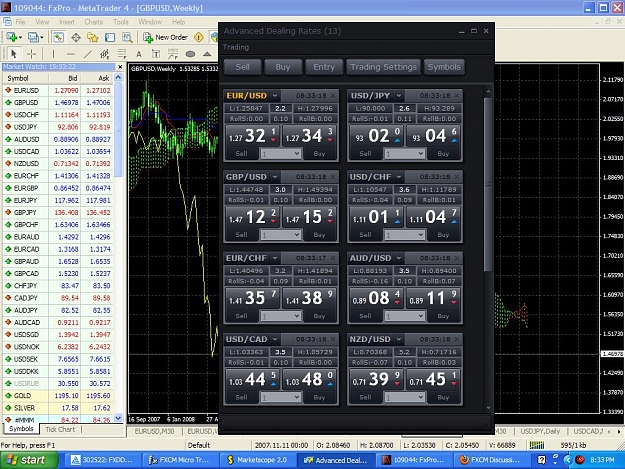Image resolution: width=625 pixels, height=469 pixels.
Task: Close the EUR/CHF rate tile
Action: 333,258
